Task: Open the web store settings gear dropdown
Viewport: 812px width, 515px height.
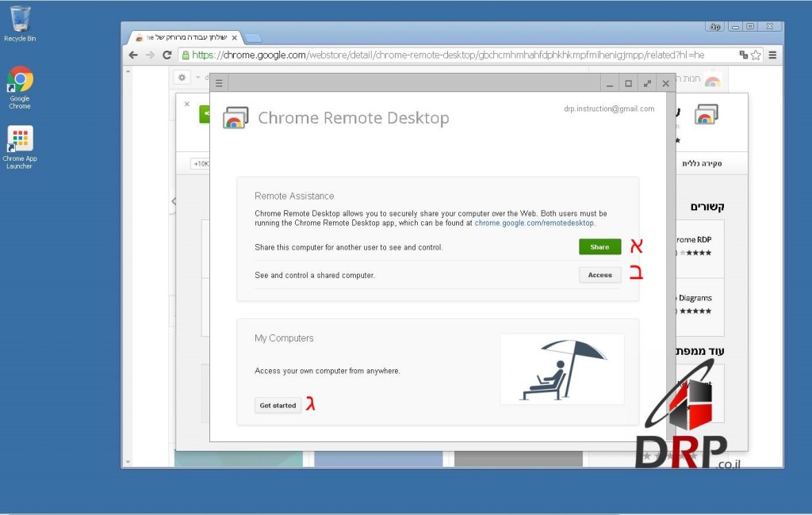Action: (182, 78)
